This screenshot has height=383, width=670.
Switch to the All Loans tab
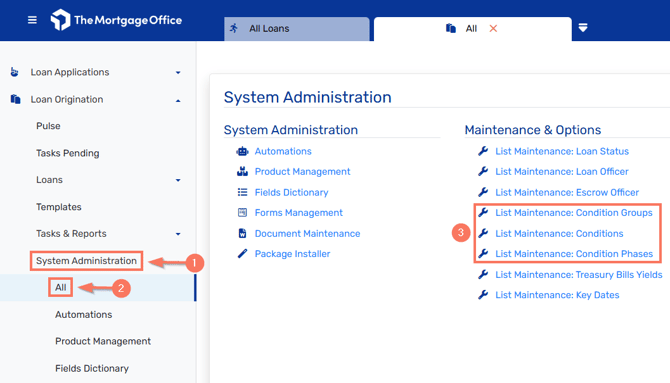coord(297,29)
